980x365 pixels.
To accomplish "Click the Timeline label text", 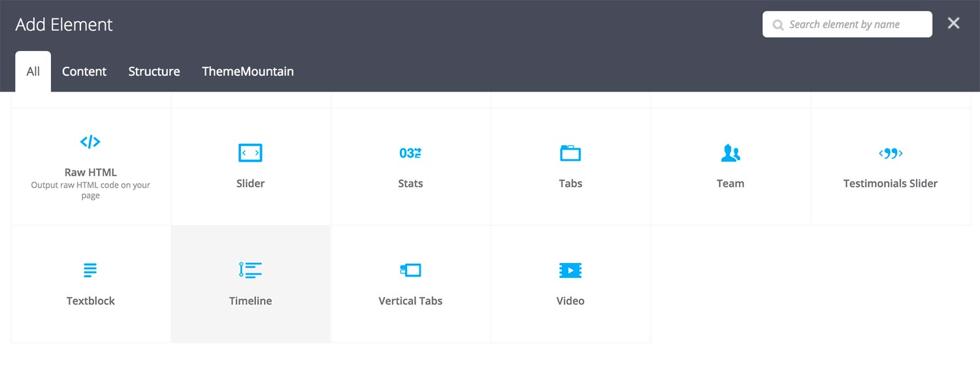I will (x=250, y=301).
